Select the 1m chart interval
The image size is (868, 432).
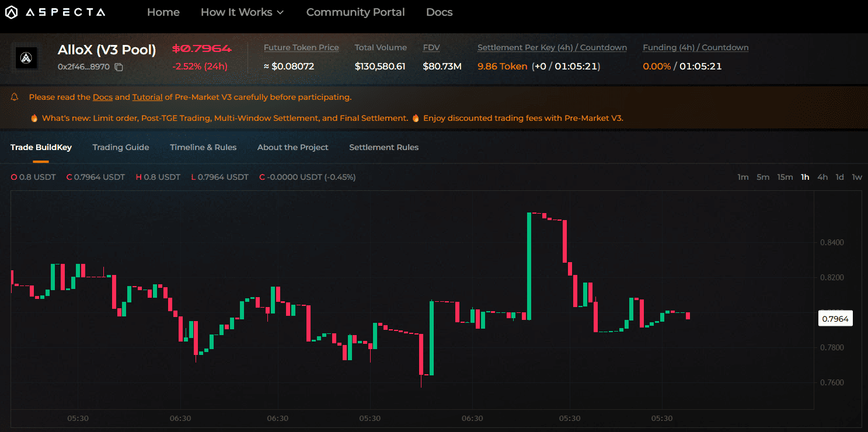click(x=742, y=177)
